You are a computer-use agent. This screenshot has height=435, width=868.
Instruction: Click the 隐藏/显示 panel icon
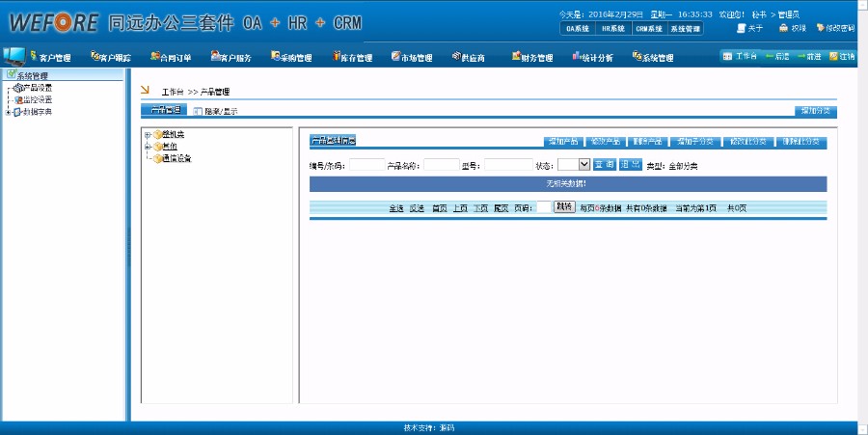[198, 111]
